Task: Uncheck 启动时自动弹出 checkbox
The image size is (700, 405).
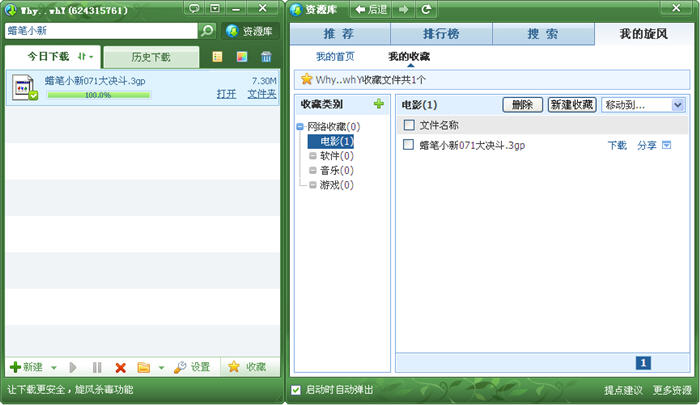Action: click(295, 390)
